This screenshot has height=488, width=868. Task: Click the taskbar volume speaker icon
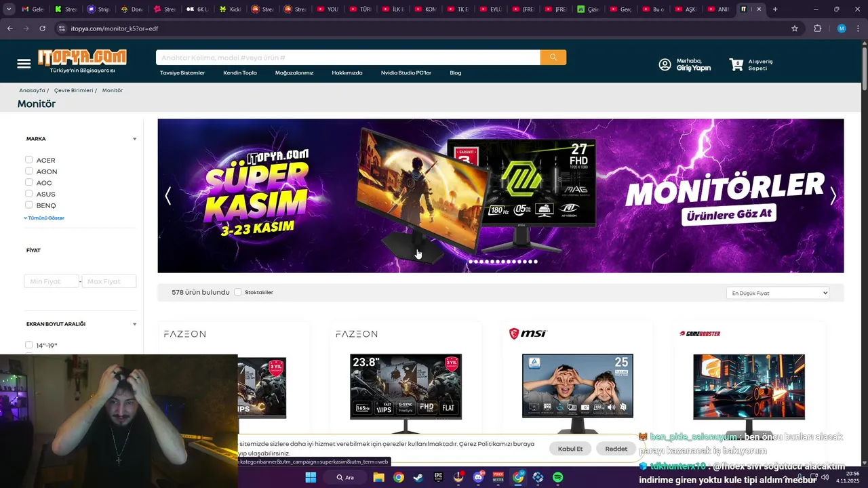click(825, 477)
